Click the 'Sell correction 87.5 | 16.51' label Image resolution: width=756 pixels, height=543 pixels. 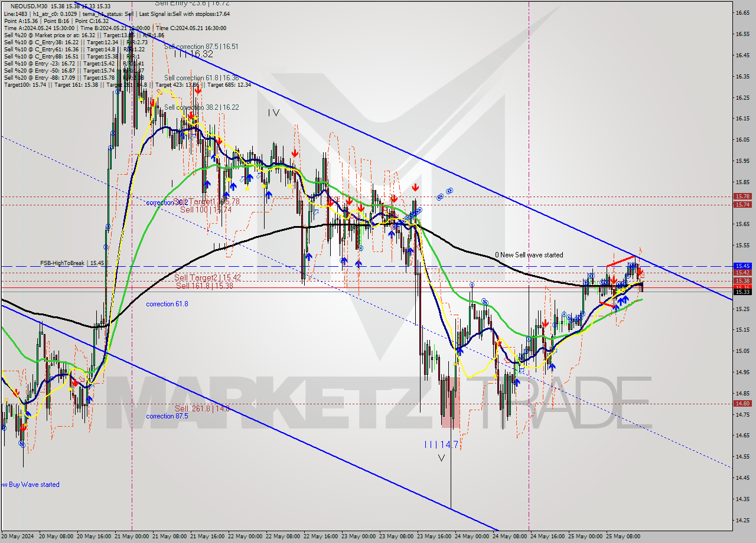coord(201,46)
